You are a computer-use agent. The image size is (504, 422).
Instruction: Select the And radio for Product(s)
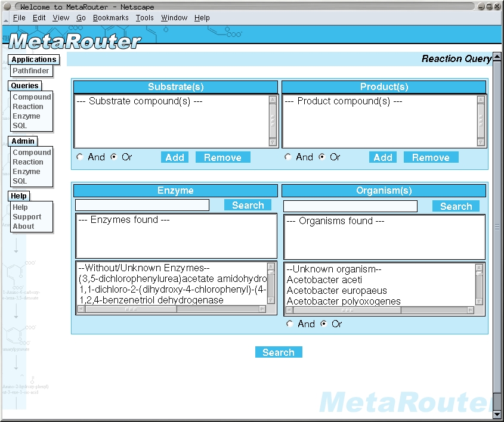pyautogui.click(x=288, y=157)
